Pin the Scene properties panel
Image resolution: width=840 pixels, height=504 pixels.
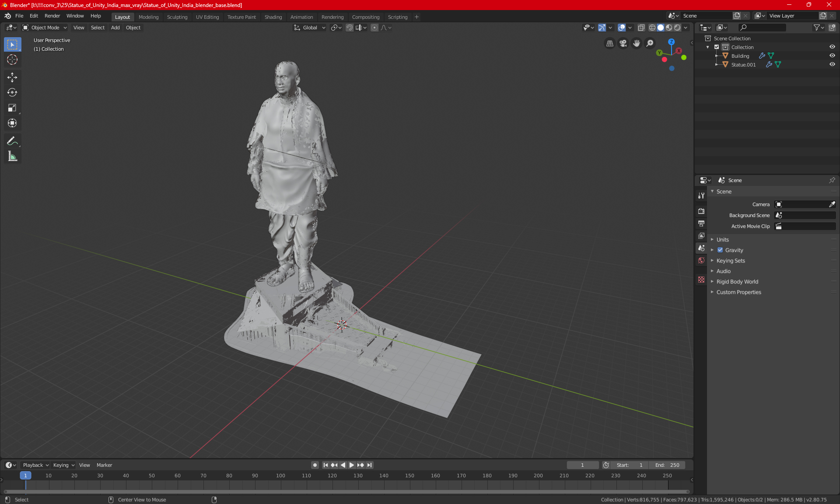(x=832, y=180)
